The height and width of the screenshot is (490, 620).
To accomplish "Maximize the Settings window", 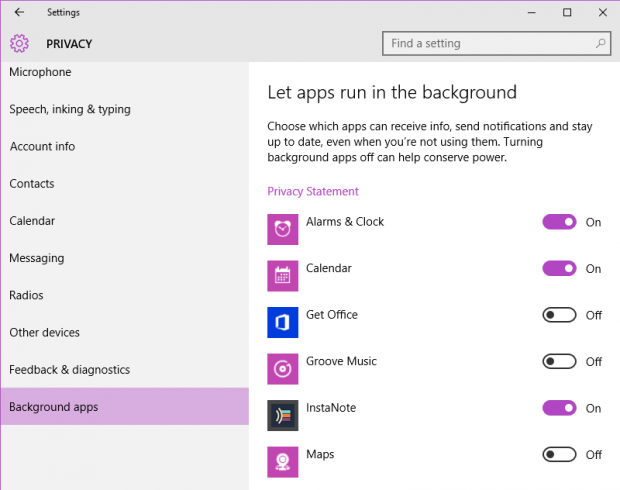I will (567, 13).
